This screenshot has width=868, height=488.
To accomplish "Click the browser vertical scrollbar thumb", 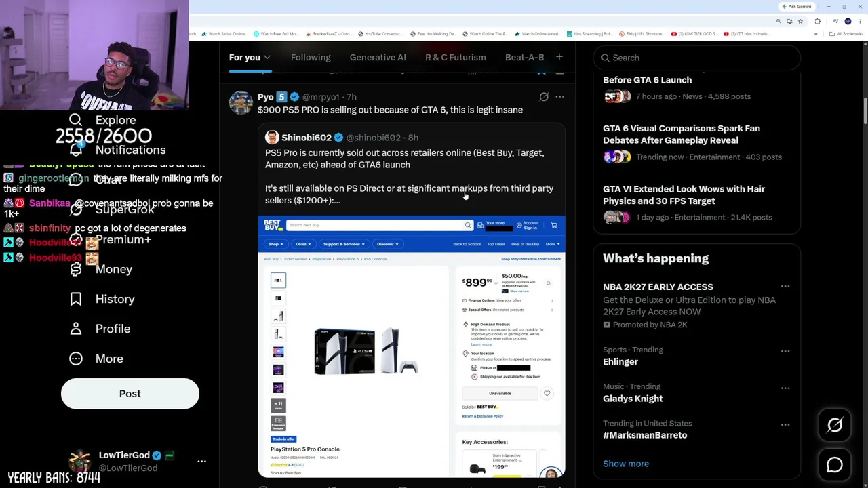I will pyautogui.click(x=865, y=112).
